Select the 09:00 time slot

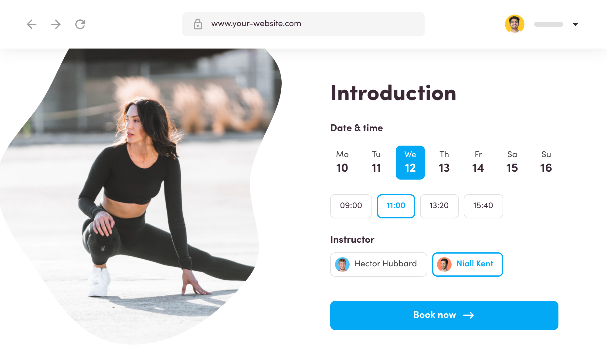[x=351, y=206]
